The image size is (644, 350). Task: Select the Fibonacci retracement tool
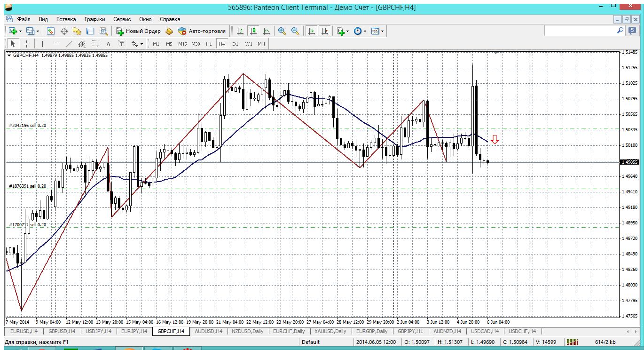pos(95,44)
